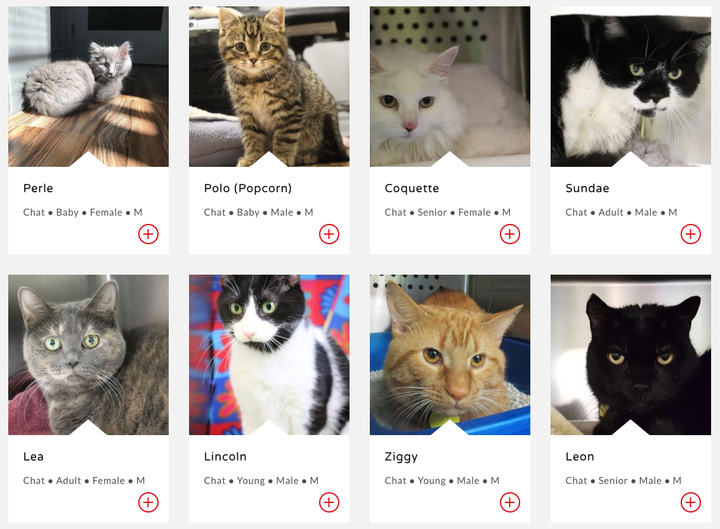Open more info via Lea's plus icon
This screenshot has height=529, width=720.
(148, 502)
